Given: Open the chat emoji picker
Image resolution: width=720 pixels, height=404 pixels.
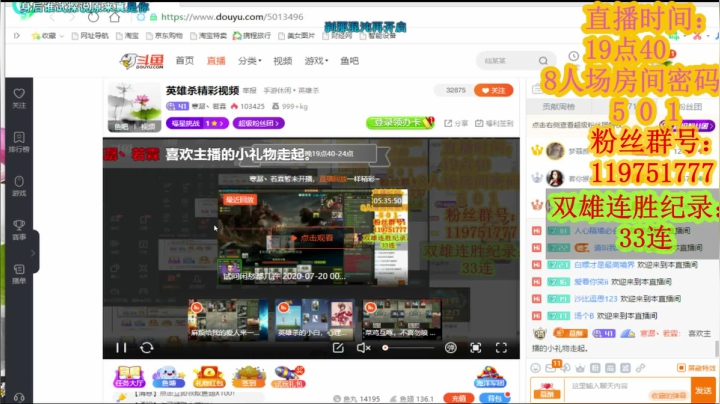Looking at the screenshot, I should pos(535,368).
